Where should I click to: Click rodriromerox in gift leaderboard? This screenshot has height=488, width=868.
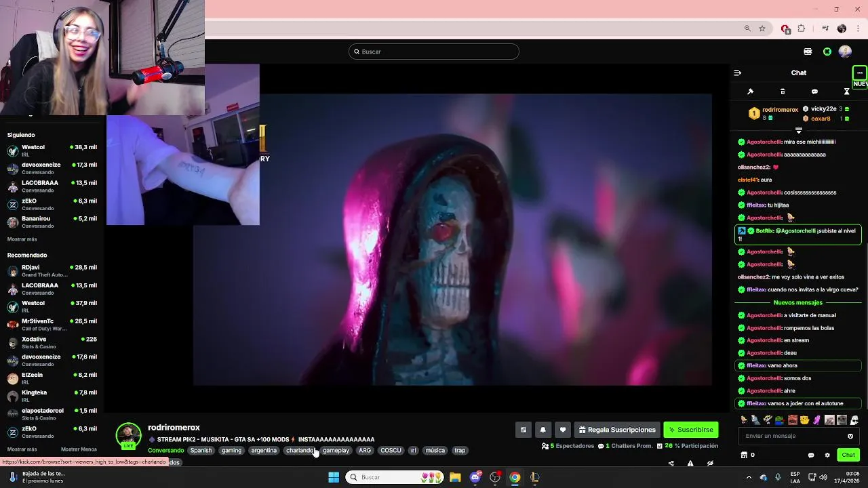pyautogui.click(x=780, y=110)
